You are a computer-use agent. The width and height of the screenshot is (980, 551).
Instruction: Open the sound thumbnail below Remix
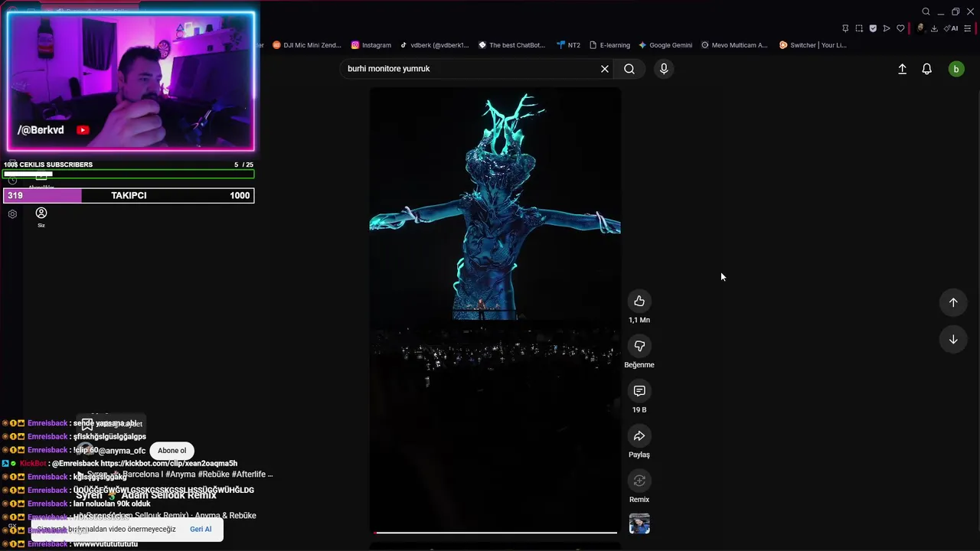[x=639, y=524]
